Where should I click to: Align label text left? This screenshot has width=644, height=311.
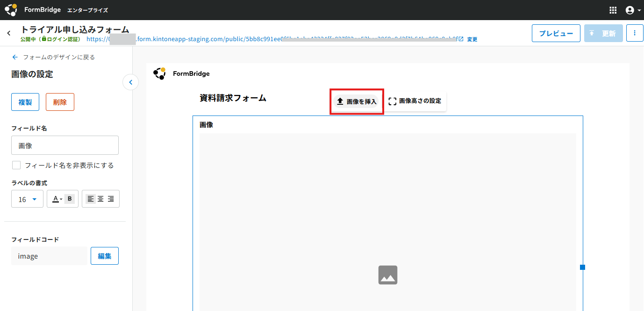pyautogui.click(x=91, y=199)
